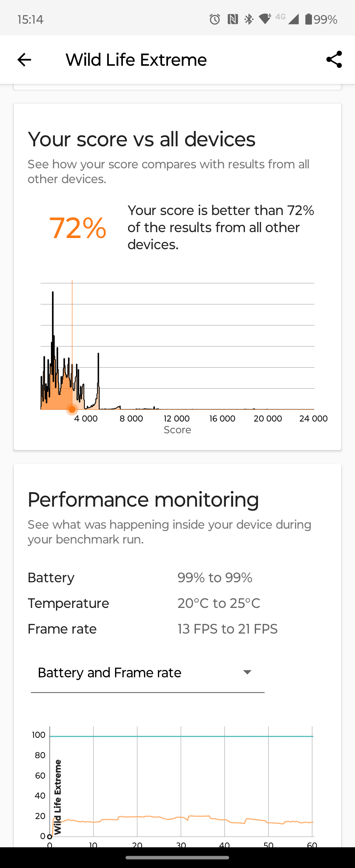Open the Battery and Frame rate dropdown

coord(148,673)
